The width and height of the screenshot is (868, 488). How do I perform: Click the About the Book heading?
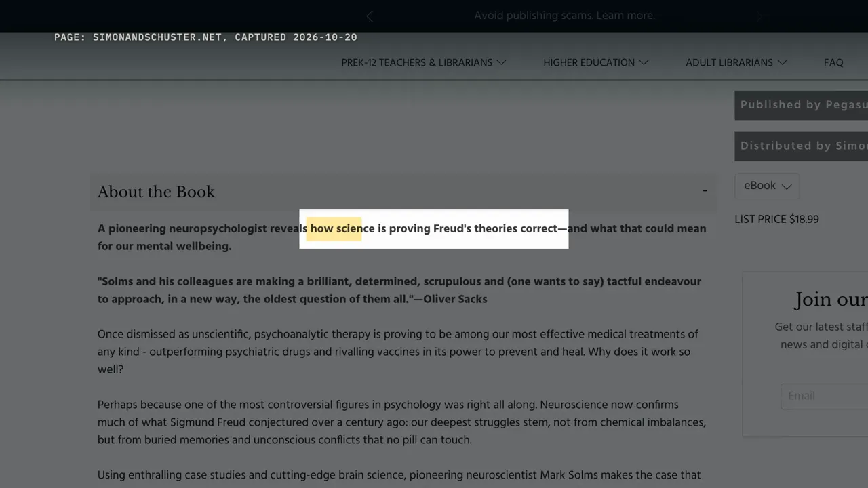156,192
